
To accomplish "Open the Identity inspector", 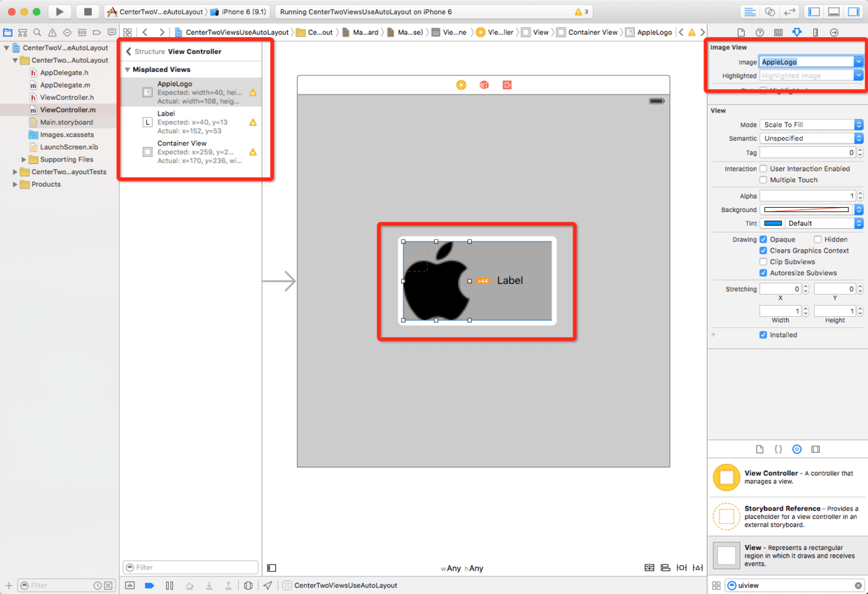I will coord(778,32).
